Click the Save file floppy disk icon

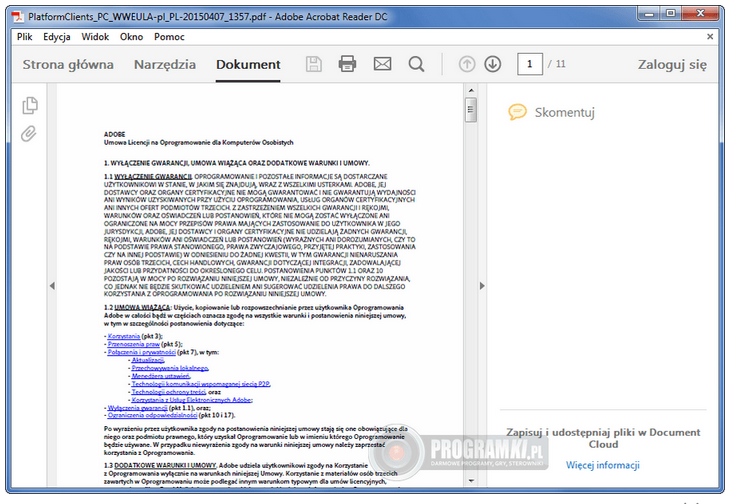[x=314, y=64]
